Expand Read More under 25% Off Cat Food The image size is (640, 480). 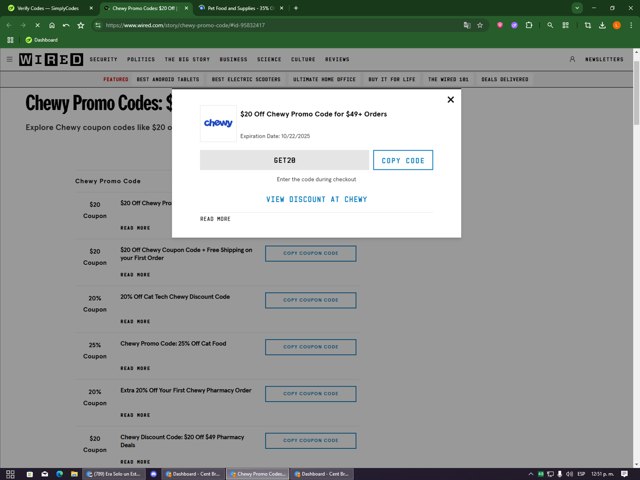point(135,368)
